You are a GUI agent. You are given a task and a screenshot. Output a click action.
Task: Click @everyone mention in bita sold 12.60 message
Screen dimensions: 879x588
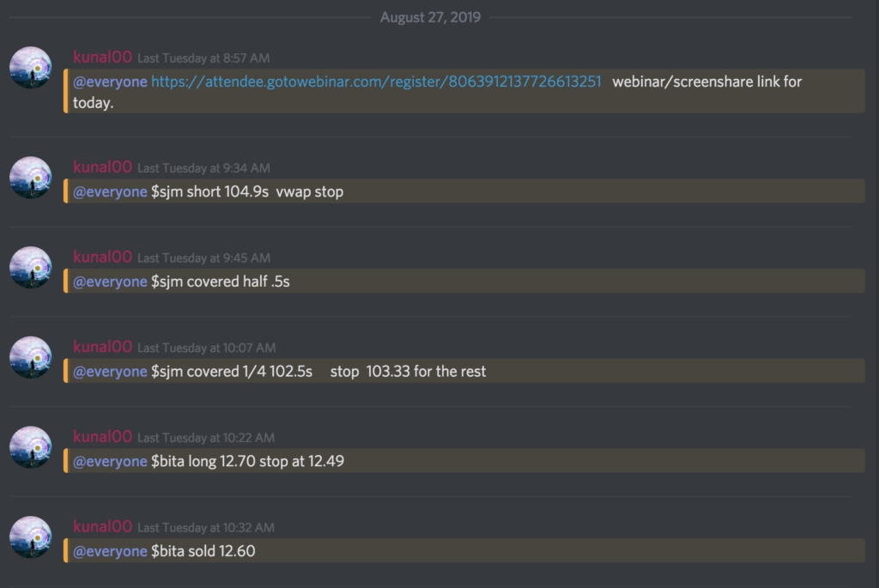click(x=110, y=551)
